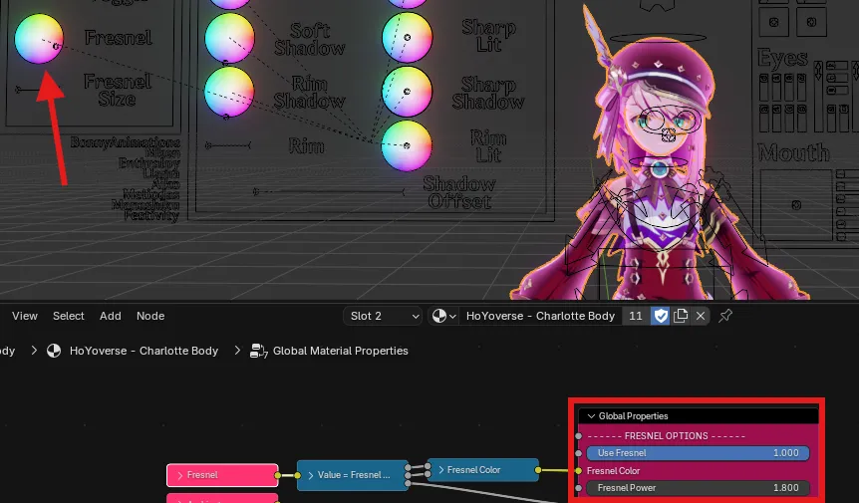Screen dimensions: 859x504
Task: Unlink the material with the X icon
Action: pos(701,316)
